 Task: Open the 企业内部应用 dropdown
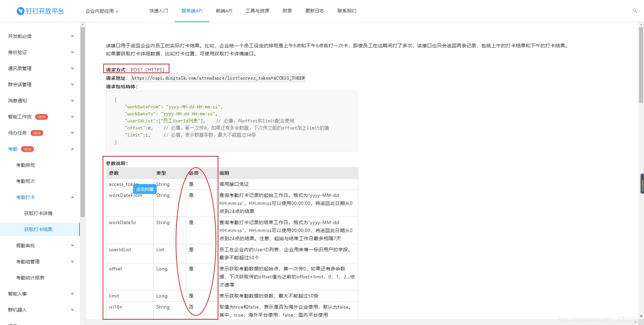coord(102,11)
